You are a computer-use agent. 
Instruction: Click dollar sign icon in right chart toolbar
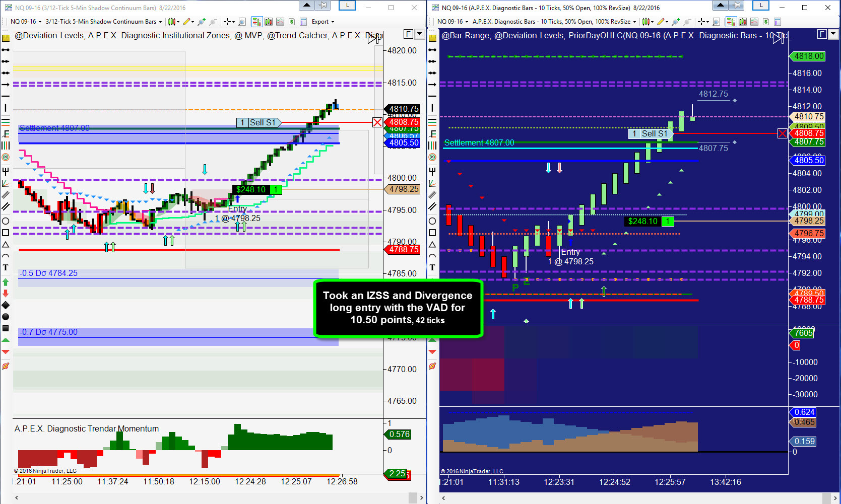[x=766, y=22]
